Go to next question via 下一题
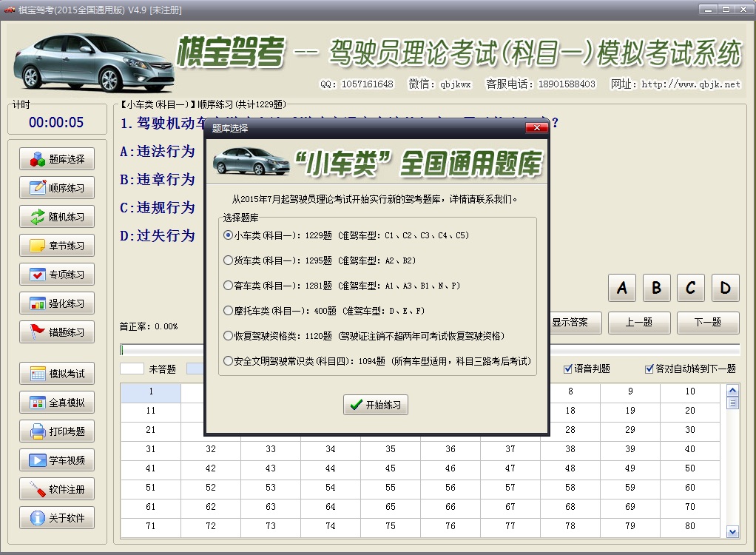The image size is (756, 555). coord(707,323)
